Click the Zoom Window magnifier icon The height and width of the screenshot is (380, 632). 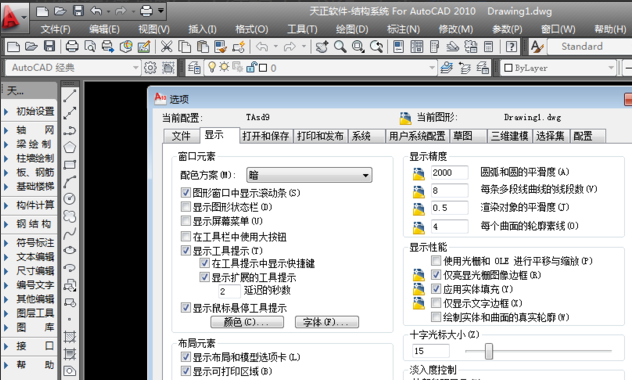(x=358, y=47)
